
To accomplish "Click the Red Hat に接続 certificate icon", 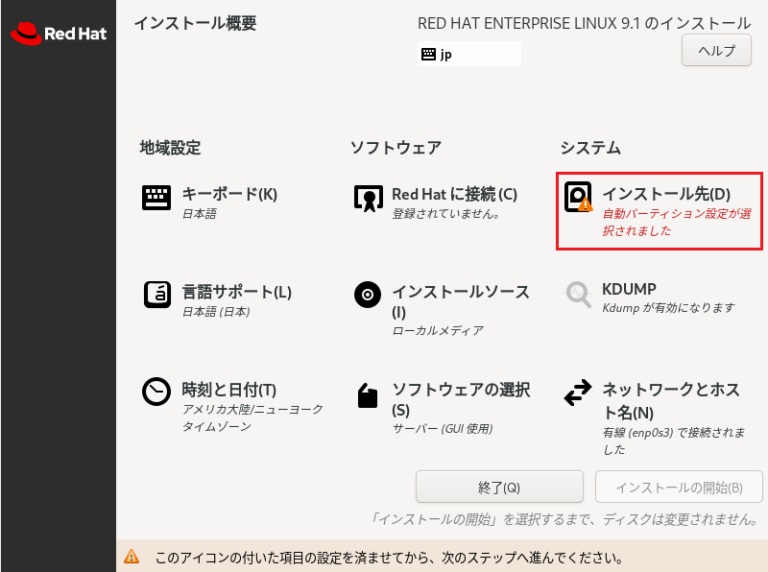I will [x=368, y=198].
